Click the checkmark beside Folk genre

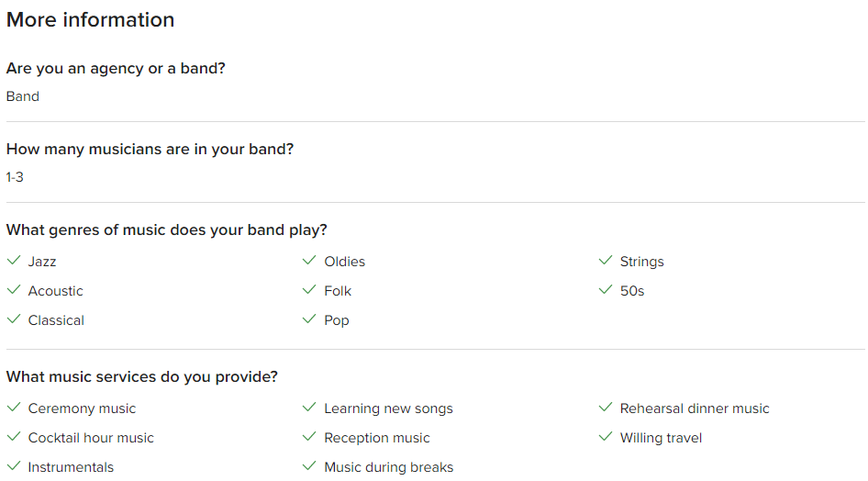[309, 291]
